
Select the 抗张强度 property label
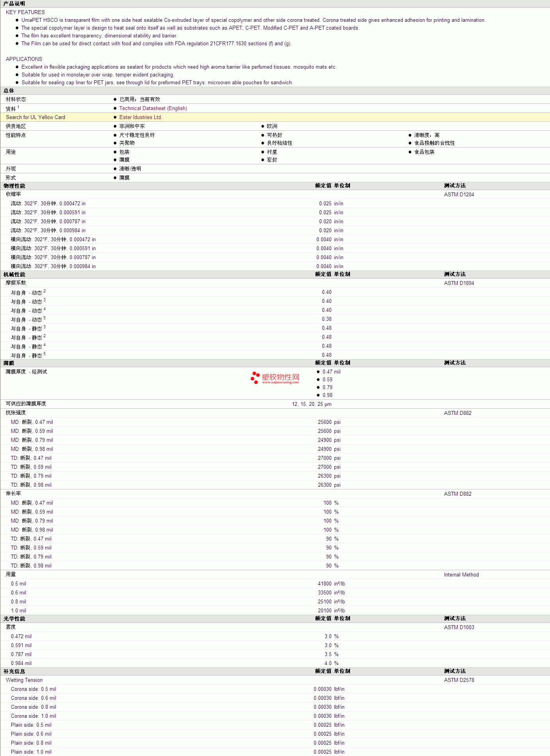(16, 413)
